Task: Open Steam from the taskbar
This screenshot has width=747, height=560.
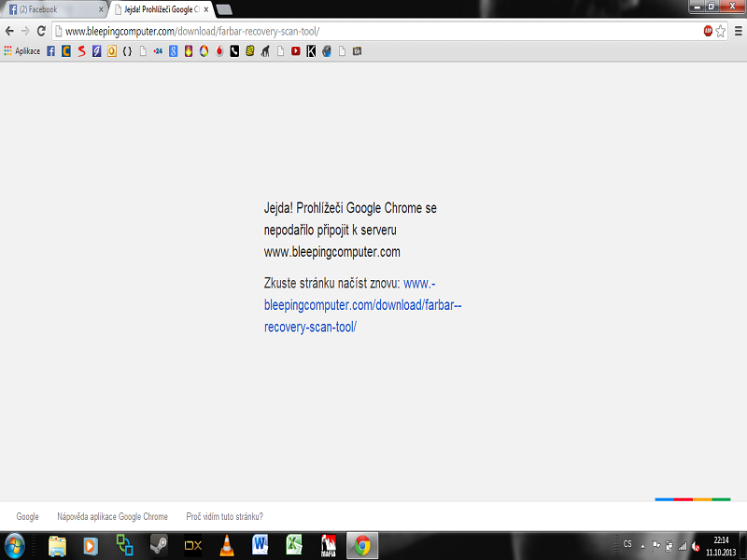Action: tap(159, 545)
